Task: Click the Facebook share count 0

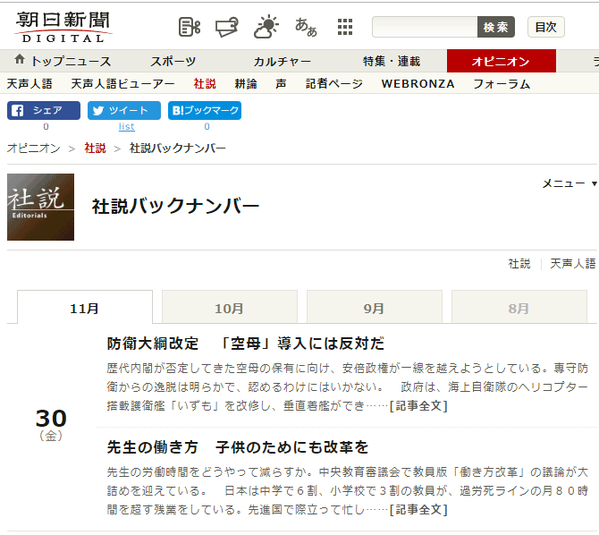Action: [46, 126]
